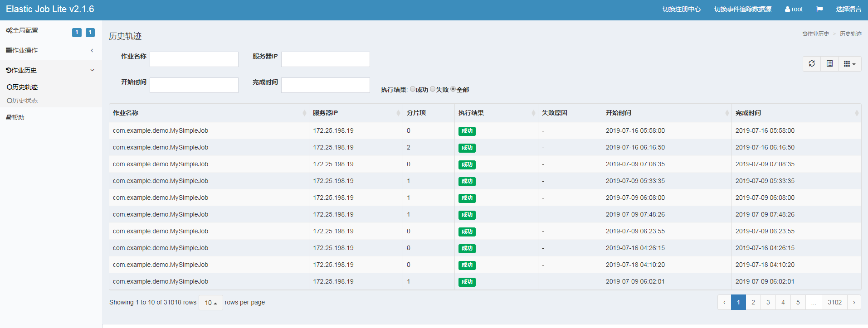Screen dimensions: 868x328
Task: Click the flag icon in header
Action: point(819,9)
